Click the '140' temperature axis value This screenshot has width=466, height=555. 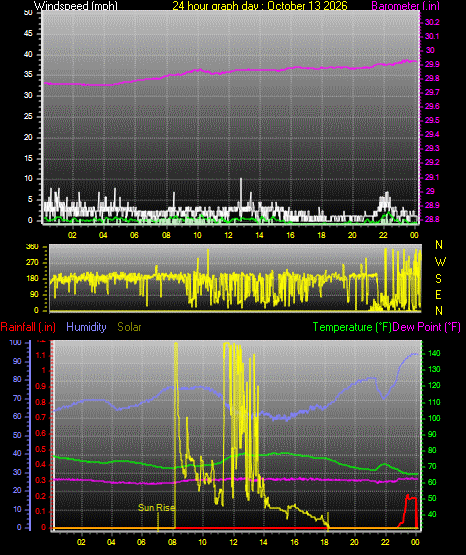(x=435, y=353)
